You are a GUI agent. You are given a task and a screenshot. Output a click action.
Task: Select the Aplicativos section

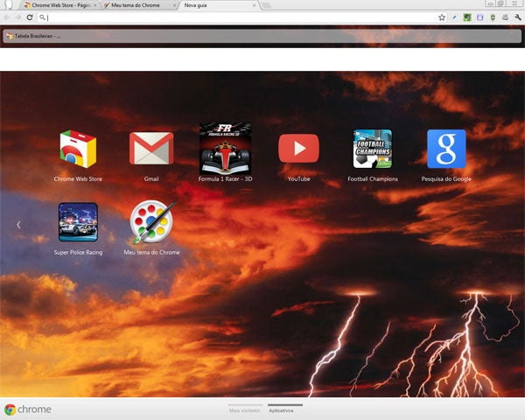pos(285,409)
